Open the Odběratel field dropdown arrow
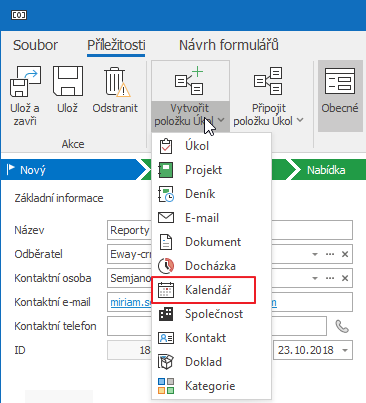Viewport: 366px width, 403px height. (x=315, y=254)
